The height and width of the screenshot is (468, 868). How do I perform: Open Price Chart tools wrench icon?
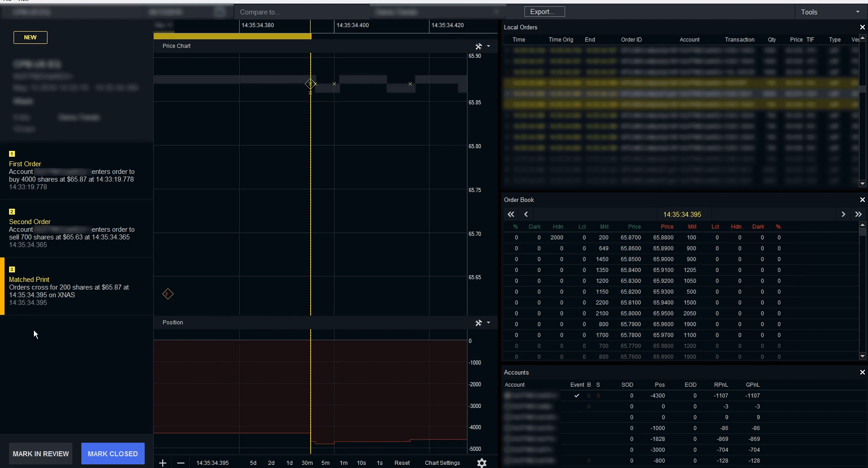[478, 46]
